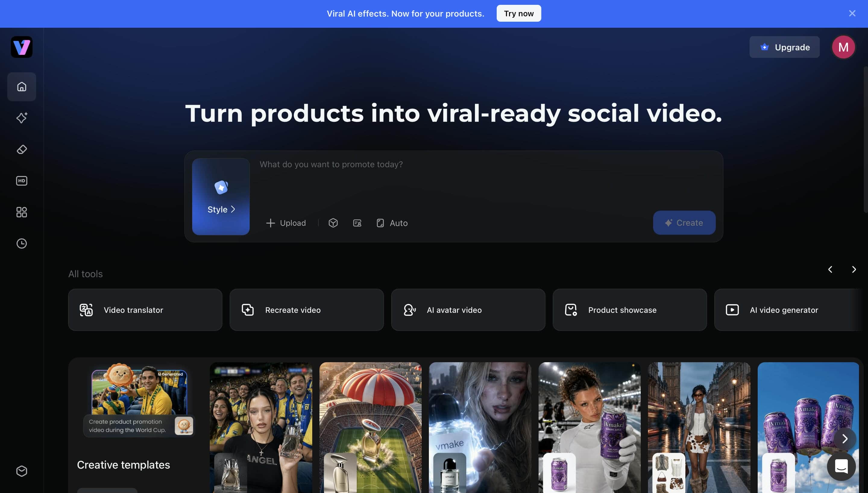Click the Recreate video icon
Image resolution: width=868 pixels, height=493 pixels.
(247, 310)
